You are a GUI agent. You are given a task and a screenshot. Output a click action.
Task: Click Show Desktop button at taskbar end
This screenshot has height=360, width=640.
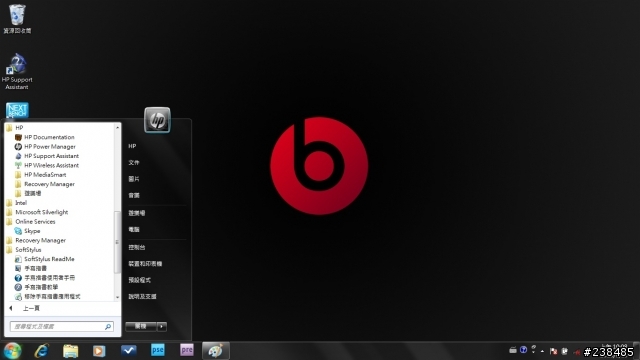click(x=637, y=351)
